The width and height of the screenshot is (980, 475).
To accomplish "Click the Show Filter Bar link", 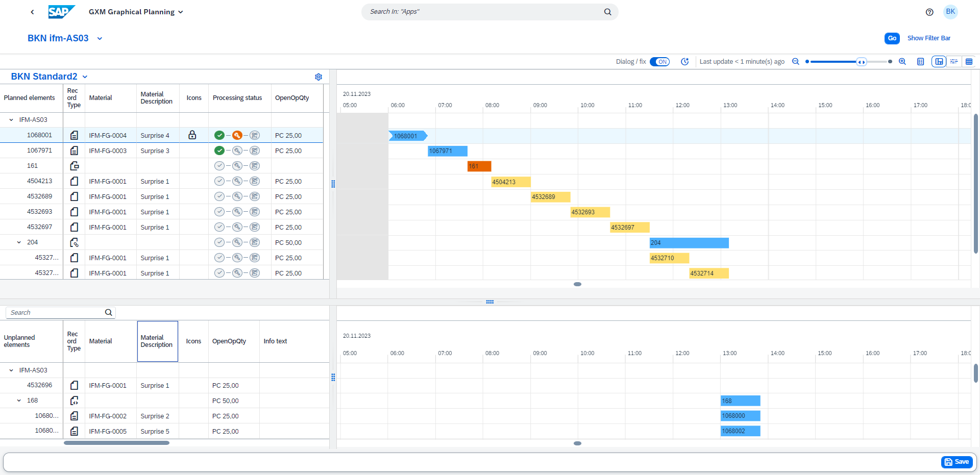I will tap(928, 38).
